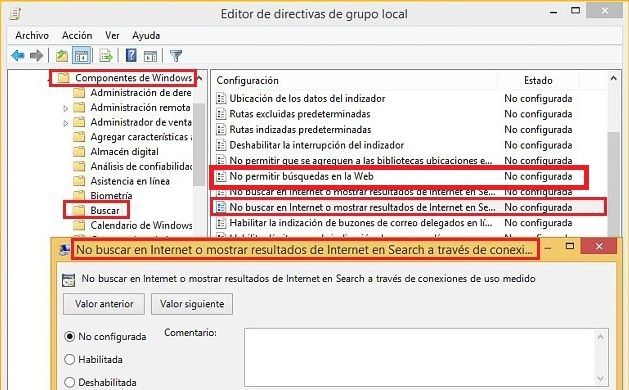The image size is (629, 390).
Task: Click policy icon beside No permitir búsquedas
Action: coord(221,176)
